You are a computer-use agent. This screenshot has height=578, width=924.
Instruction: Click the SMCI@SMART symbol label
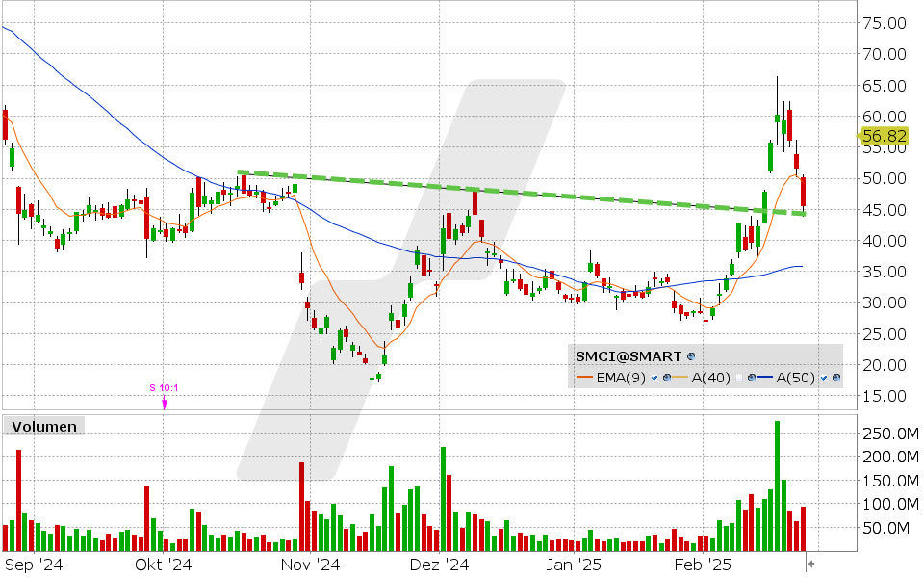click(x=629, y=356)
